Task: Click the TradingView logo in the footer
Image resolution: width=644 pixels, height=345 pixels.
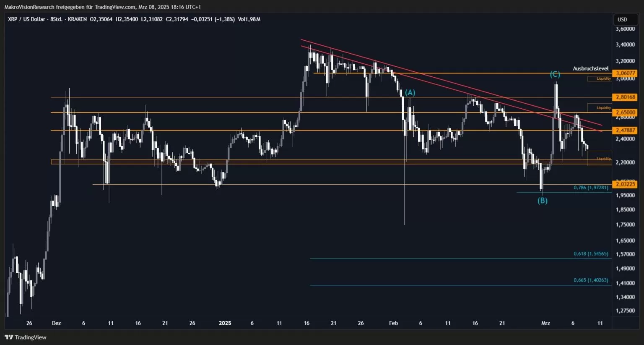Action: tap(25, 337)
